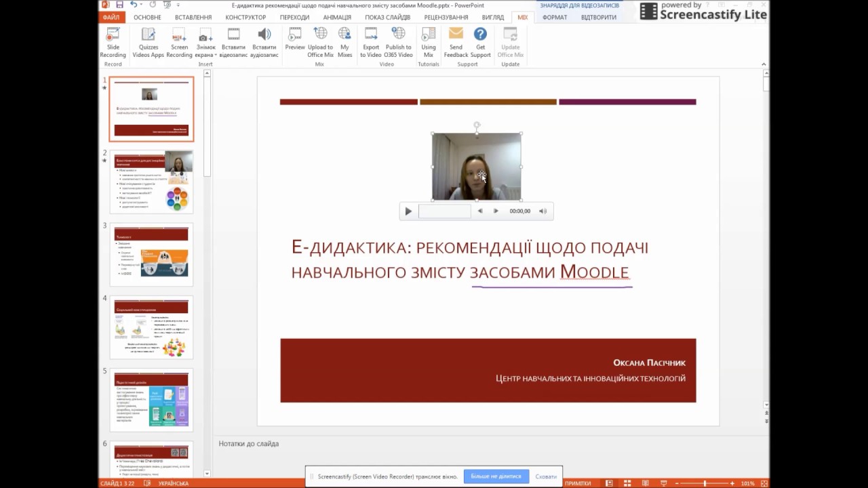
Task: Start slideshow from beginning in quick access toolbar
Action: tap(167, 5)
